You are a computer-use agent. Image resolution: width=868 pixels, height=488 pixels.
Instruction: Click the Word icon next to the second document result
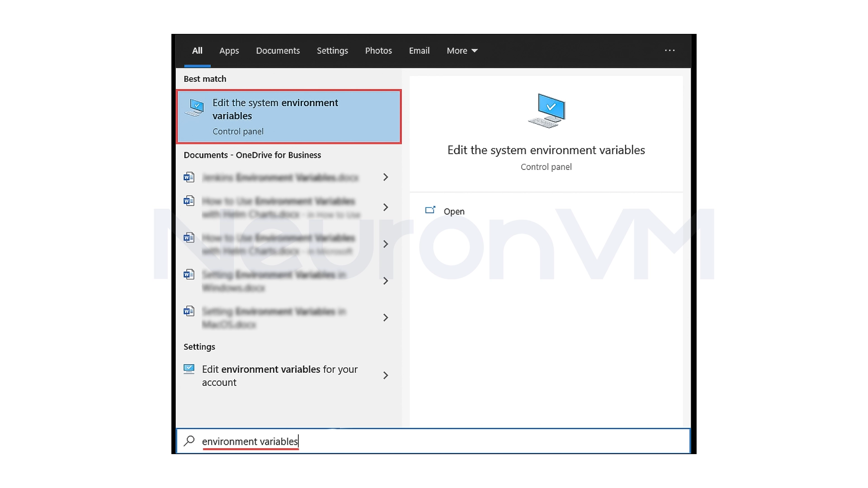(x=189, y=201)
